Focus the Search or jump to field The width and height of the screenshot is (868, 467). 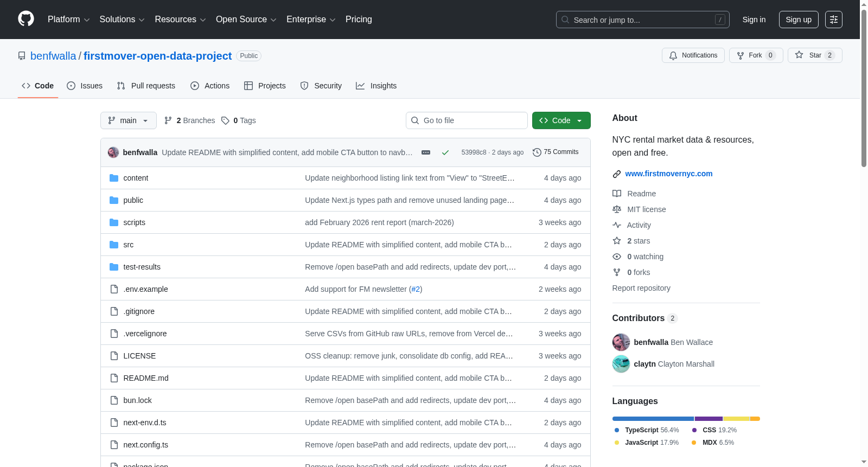coord(643,20)
